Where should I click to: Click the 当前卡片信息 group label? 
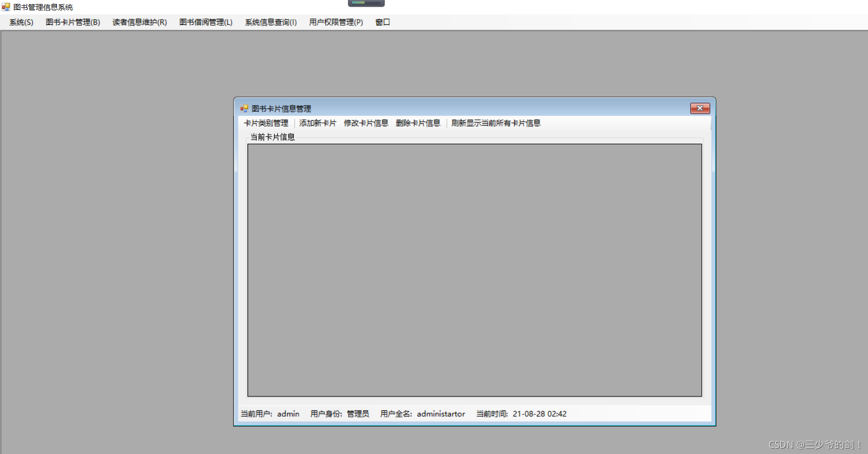tap(273, 137)
